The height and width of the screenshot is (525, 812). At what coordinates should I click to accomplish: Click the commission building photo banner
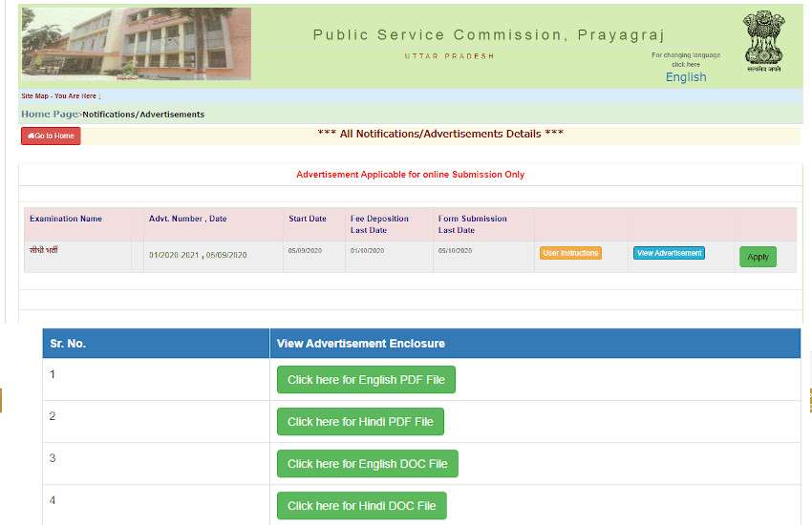[136, 44]
